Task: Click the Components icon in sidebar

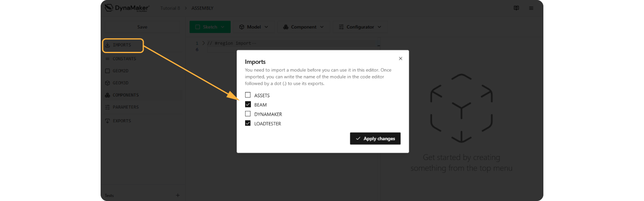Action: 107,95
